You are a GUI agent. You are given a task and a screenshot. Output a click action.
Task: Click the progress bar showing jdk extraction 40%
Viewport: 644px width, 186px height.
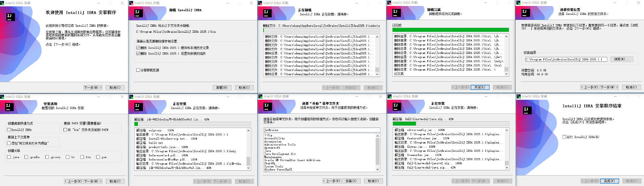click(x=193, y=124)
